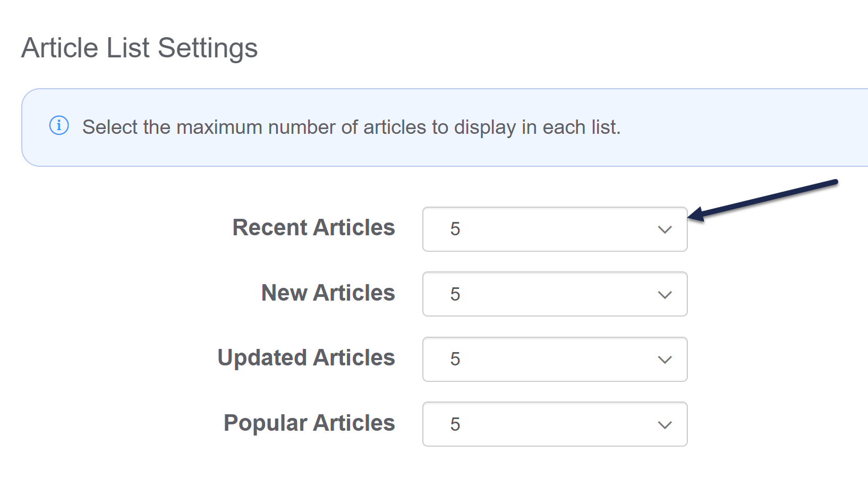Viewport: 868px width, 478px height.
Task: Click the 'Select the maximum number' info text
Action: point(351,127)
